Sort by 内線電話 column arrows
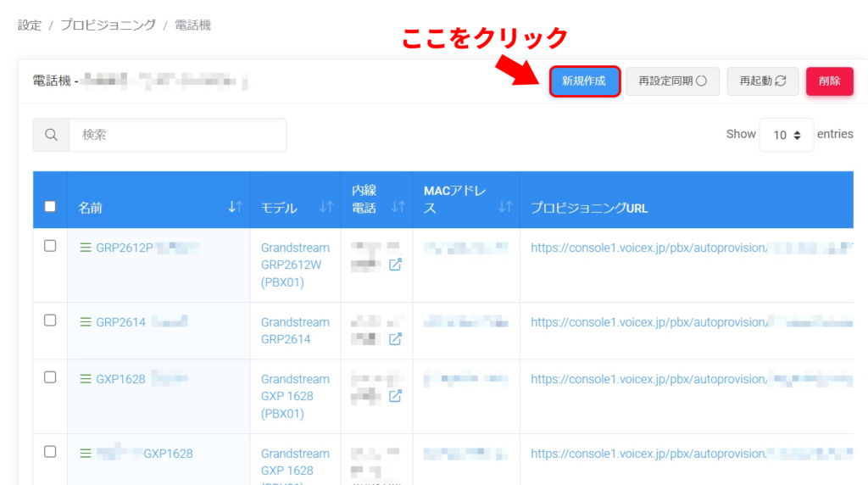Viewport: 868px width, 485px height. [x=398, y=207]
